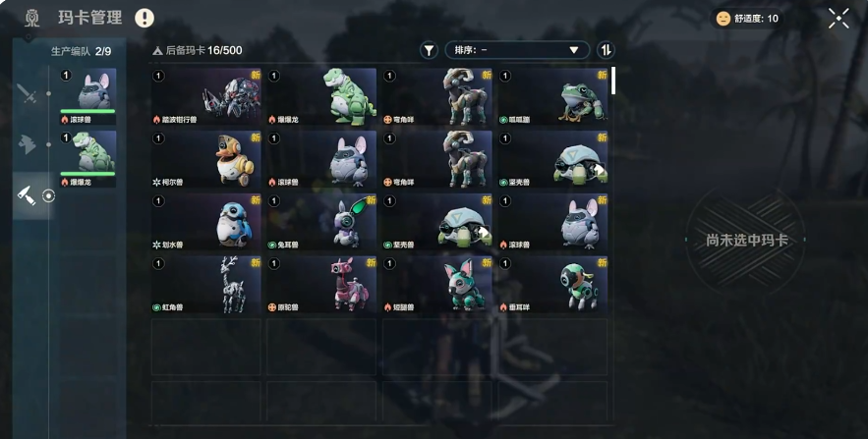Select the production tool tab icon
868x439 pixels.
pyautogui.click(x=26, y=195)
